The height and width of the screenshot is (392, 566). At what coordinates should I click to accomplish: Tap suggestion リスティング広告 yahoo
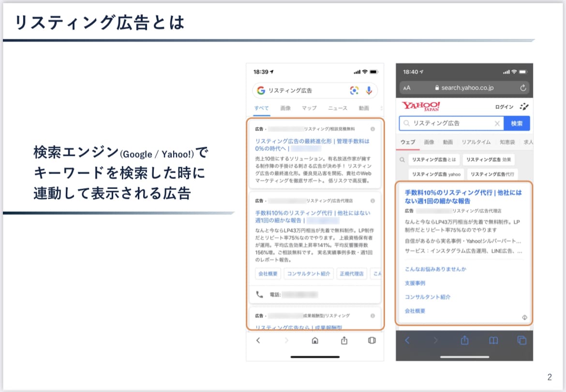point(436,174)
